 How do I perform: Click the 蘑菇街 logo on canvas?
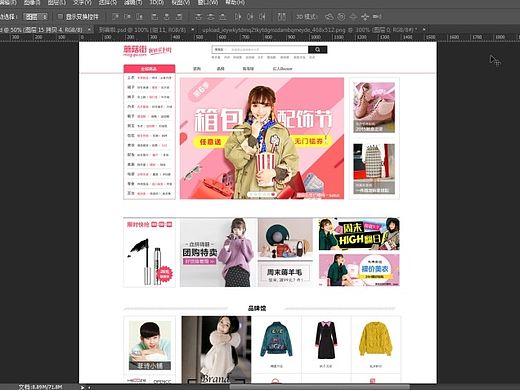tap(135, 51)
